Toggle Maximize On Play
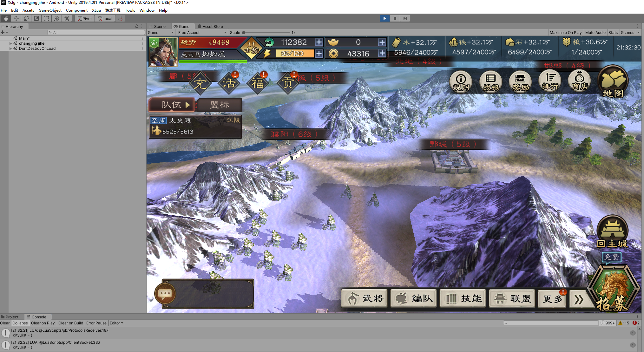The width and height of the screenshot is (644, 352). click(566, 32)
